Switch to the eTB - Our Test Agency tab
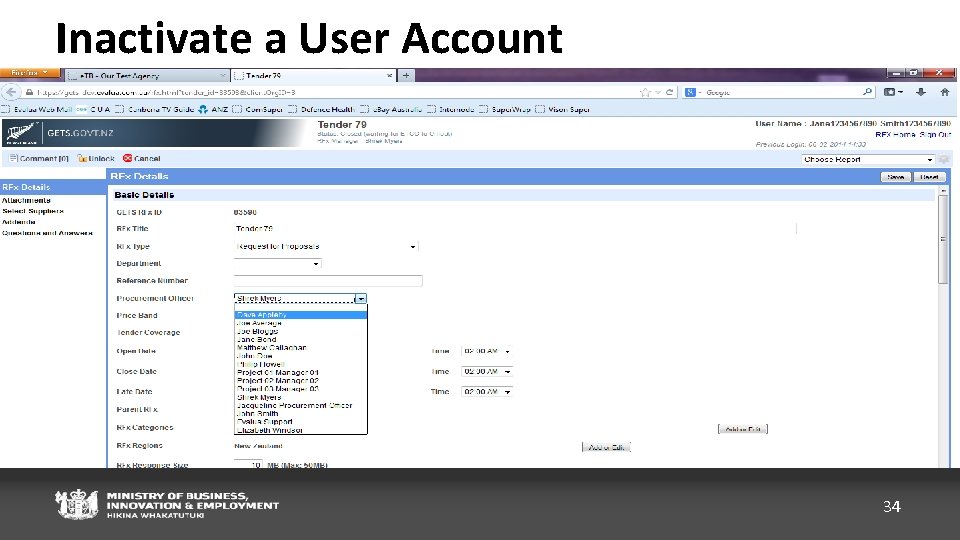960x540 pixels. tap(147, 76)
